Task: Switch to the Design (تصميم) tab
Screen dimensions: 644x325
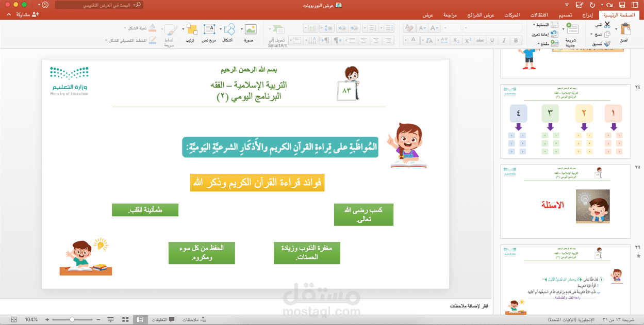Action: pyautogui.click(x=565, y=15)
